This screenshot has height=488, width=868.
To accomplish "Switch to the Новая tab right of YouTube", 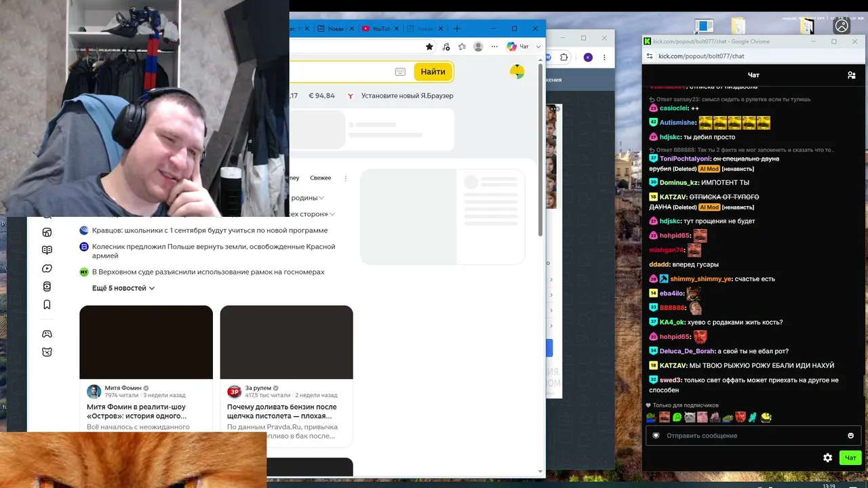I will pos(420,28).
